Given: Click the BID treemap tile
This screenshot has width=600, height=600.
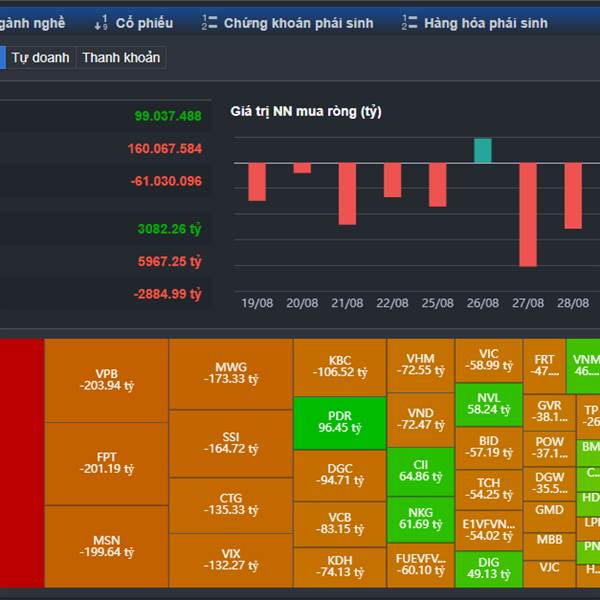Looking at the screenshot, I should click(x=489, y=448).
